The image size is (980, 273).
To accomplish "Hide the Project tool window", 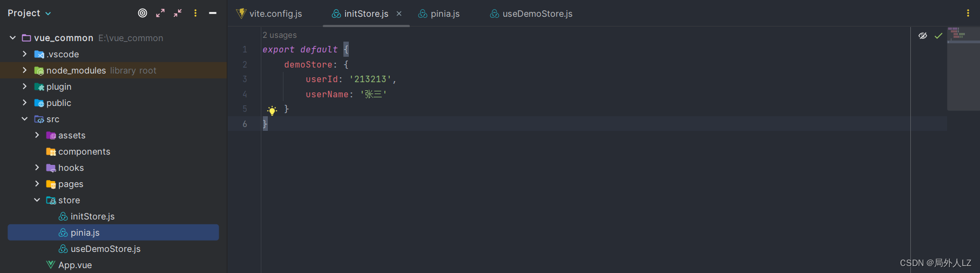I will pyautogui.click(x=213, y=13).
